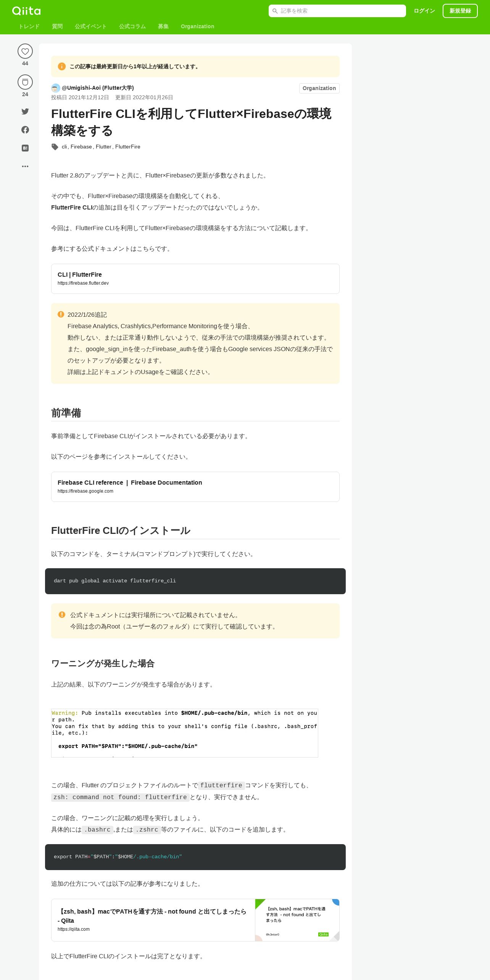Open the Organization menu item in header
The image size is (490, 980).
coord(198,26)
